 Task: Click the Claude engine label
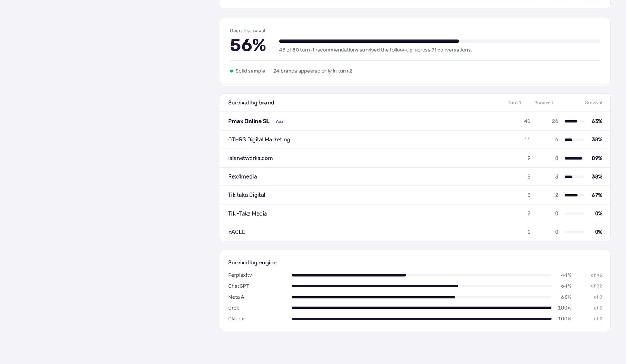[236, 319]
